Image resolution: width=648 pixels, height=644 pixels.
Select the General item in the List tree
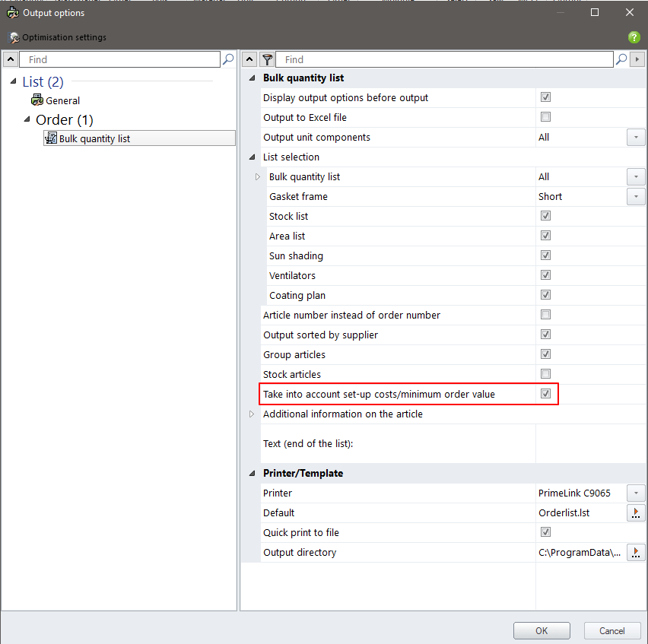tap(62, 100)
